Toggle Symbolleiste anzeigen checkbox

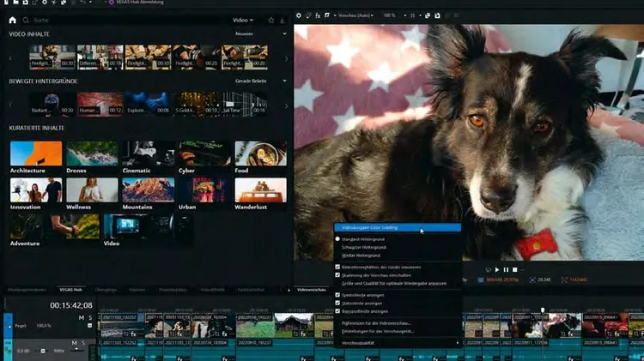point(338,295)
